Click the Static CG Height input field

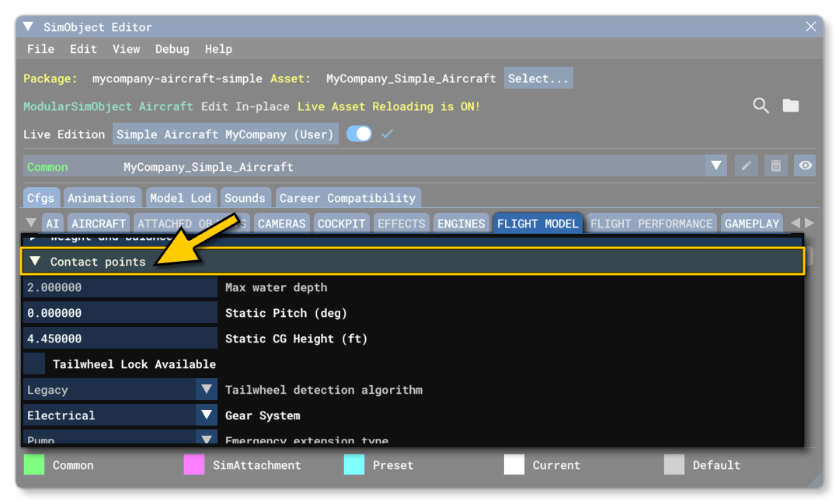[x=120, y=339]
